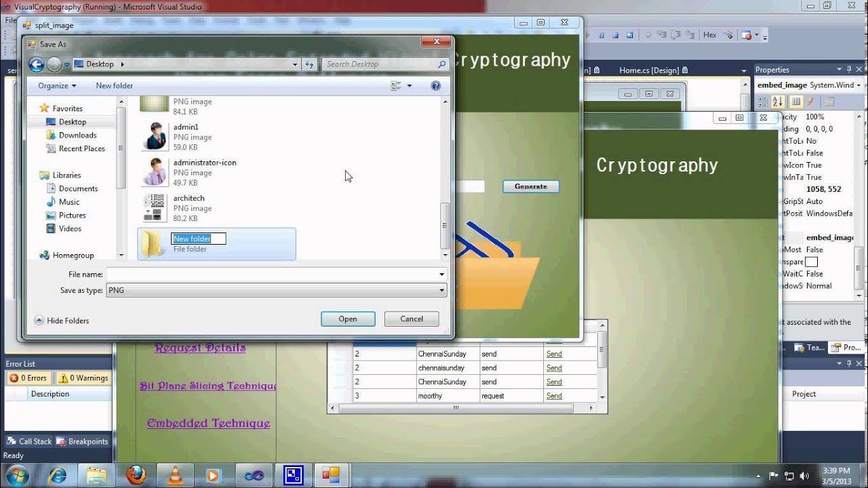The image size is (868, 488).
Task: Show hidden system tray icons
Action: click(758, 475)
